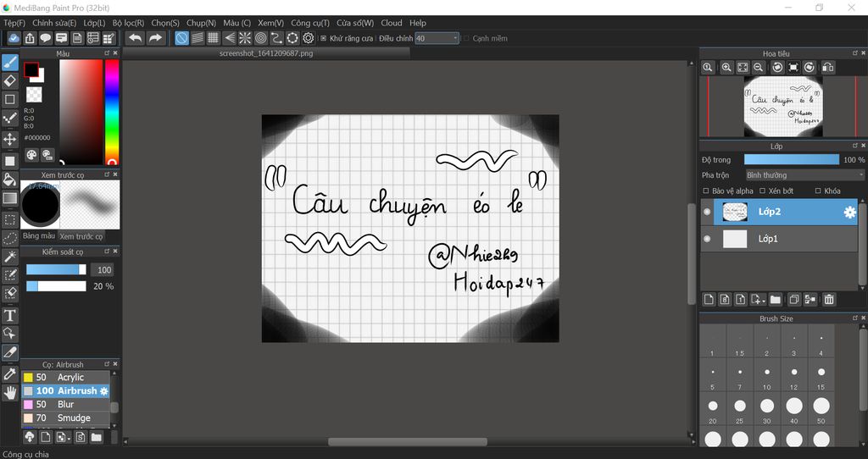868x459 pixels.
Task: Delete layer with the trash icon
Action: pyautogui.click(x=829, y=299)
